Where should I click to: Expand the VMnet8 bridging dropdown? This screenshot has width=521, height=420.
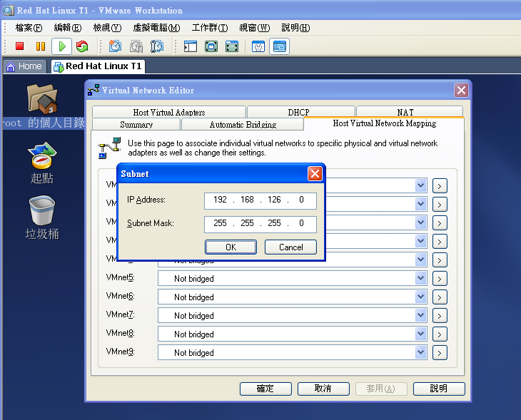(x=420, y=334)
